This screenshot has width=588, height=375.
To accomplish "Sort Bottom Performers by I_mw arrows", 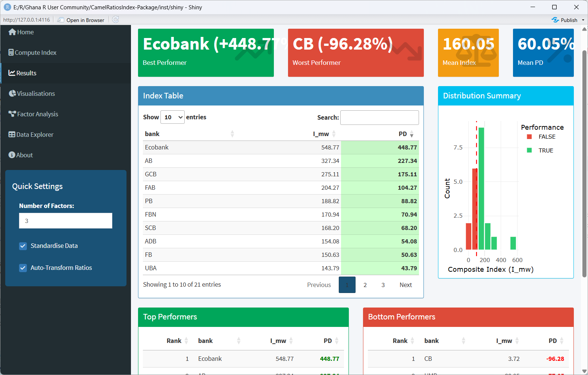I will 517,341.
